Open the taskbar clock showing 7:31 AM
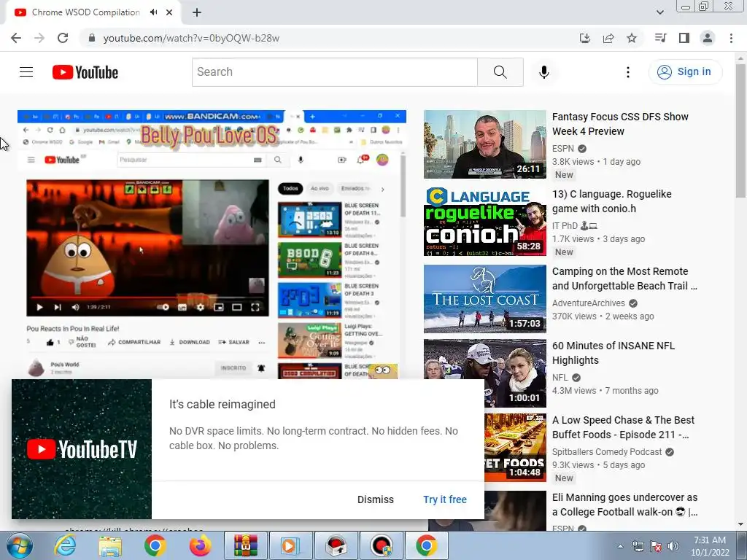 tap(710, 546)
